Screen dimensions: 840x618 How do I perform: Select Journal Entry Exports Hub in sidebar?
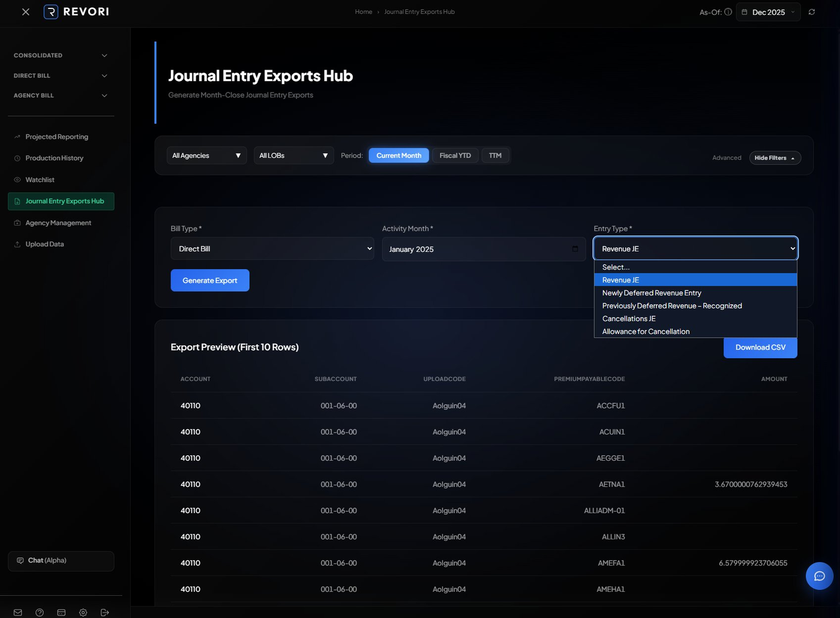pyautogui.click(x=61, y=201)
